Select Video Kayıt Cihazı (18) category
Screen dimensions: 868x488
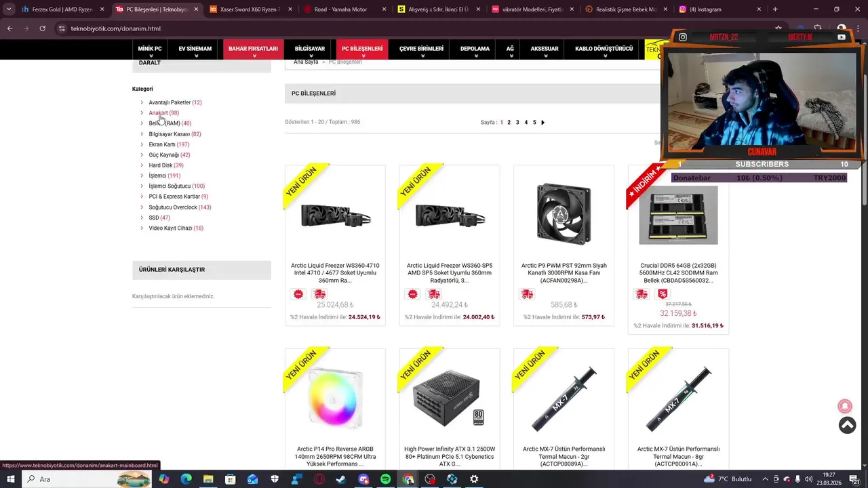176,228
